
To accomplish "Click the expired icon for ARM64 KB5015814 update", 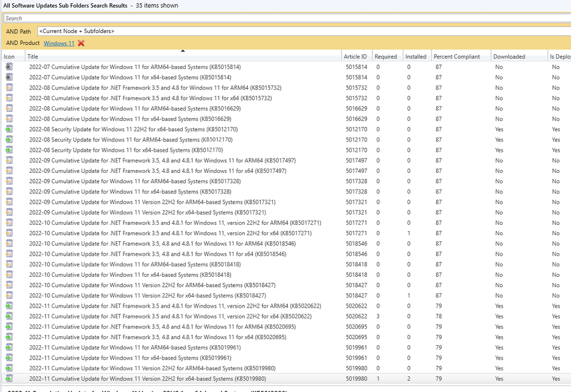I will [9, 67].
